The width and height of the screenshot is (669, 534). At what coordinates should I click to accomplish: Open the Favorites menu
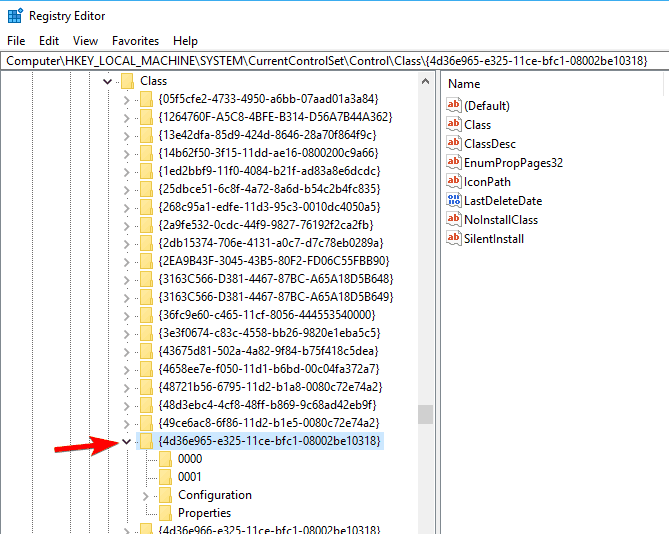135,41
